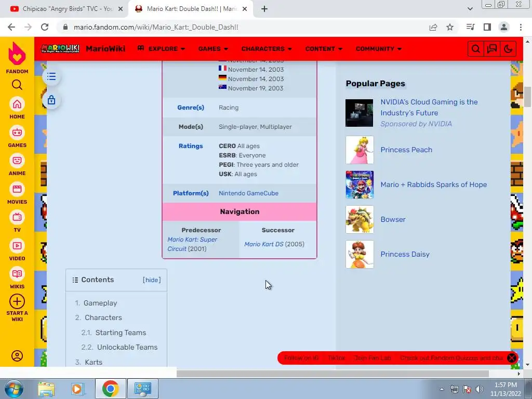Viewport: 532px width, 399px height.
Task: Open Mario Kart DS successor link
Action: pyautogui.click(x=263, y=244)
